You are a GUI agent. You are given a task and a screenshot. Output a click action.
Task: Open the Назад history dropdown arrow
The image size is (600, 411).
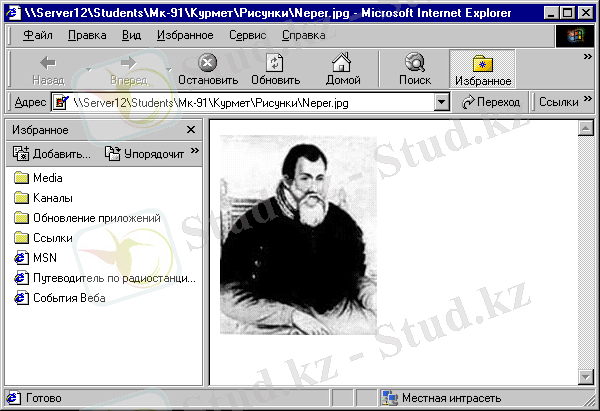pyautogui.click(x=89, y=70)
